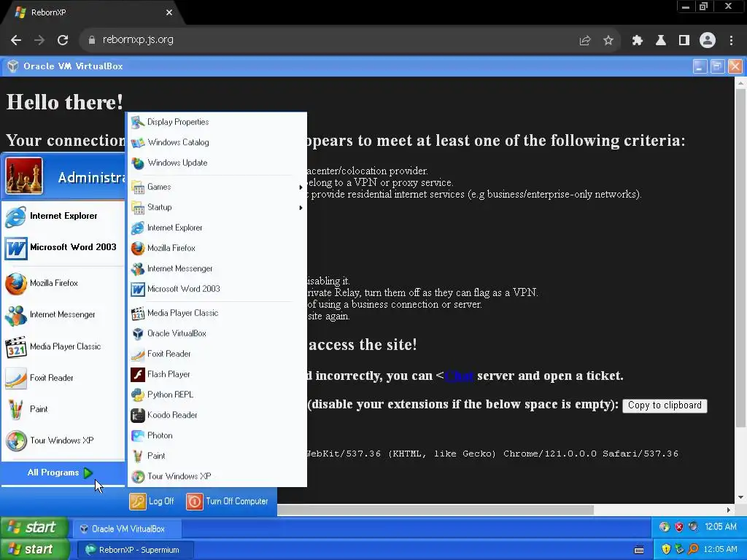The width and height of the screenshot is (747, 560).
Task: Follow the Chat server hyperlink
Action: pyautogui.click(x=460, y=376)
